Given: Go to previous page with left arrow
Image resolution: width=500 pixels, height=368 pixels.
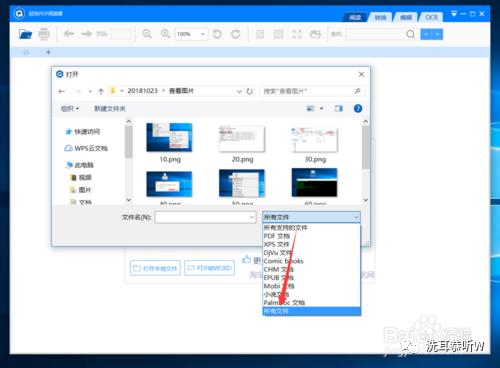Looking at the screenshot, I should pyautogui.click(x=69, y=34).
